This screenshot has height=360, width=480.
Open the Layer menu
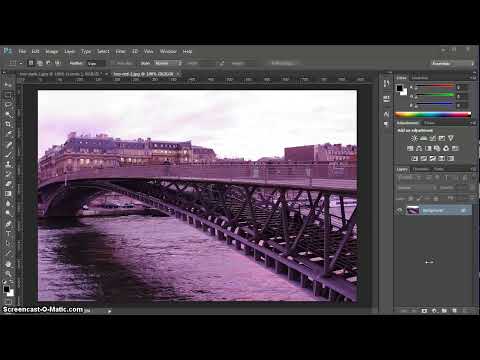click(x=69, y=51)
